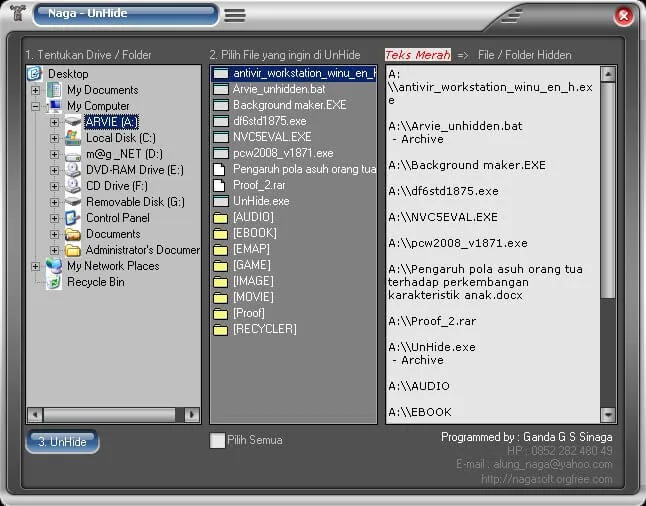Viewport: 646px width, 506px height.
Task: Click the folder tree horizontal scrollbar thumb
Action: click(109, 415)
